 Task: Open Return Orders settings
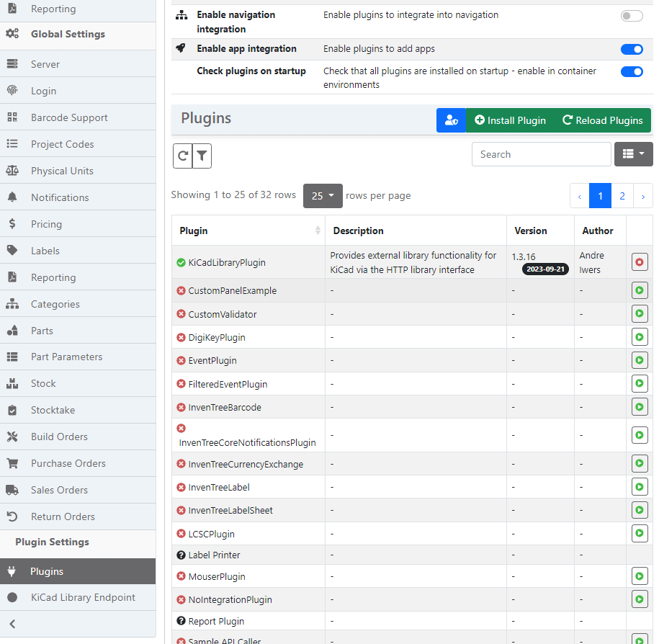[x=78, y=516]
